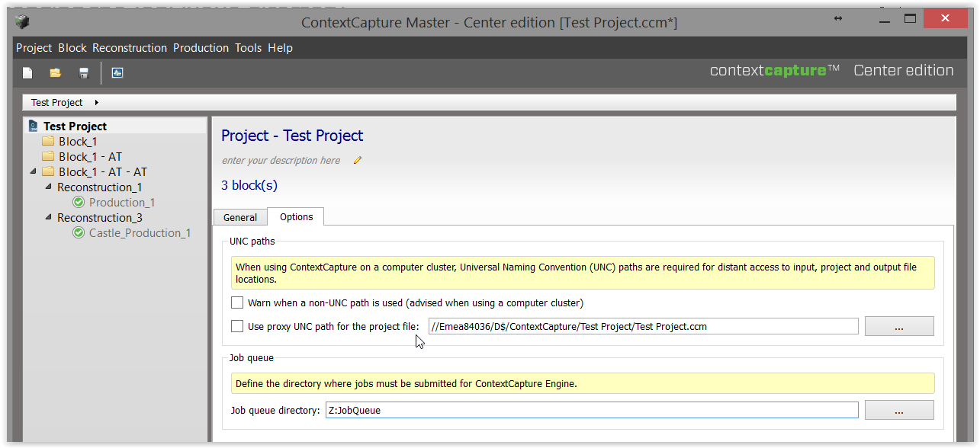
Task: Click browse button for proxy UNC path
Action: click(x=899, y=326)
